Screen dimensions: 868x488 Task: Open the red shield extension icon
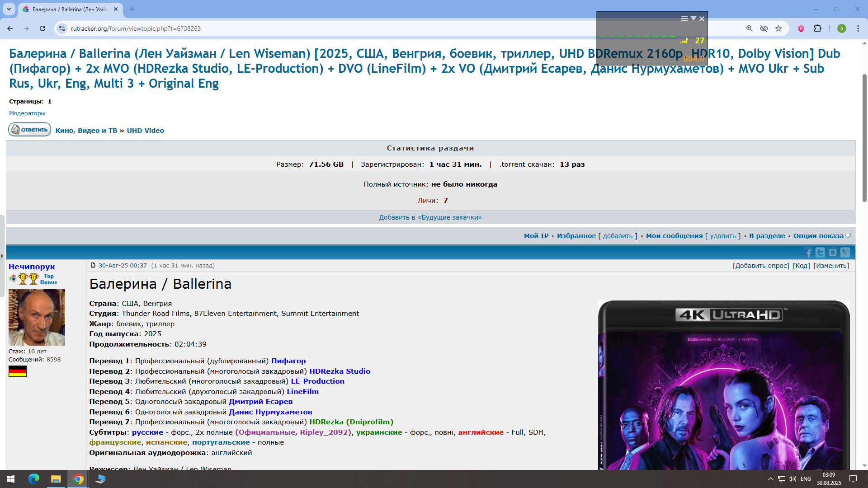[x=801, y=28]
